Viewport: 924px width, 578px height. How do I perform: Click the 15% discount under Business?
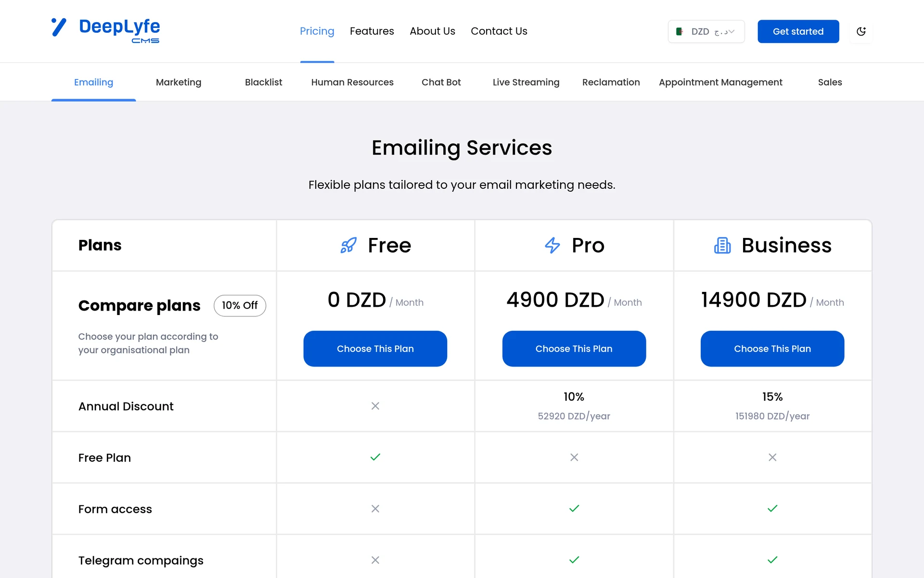(772, 397)
